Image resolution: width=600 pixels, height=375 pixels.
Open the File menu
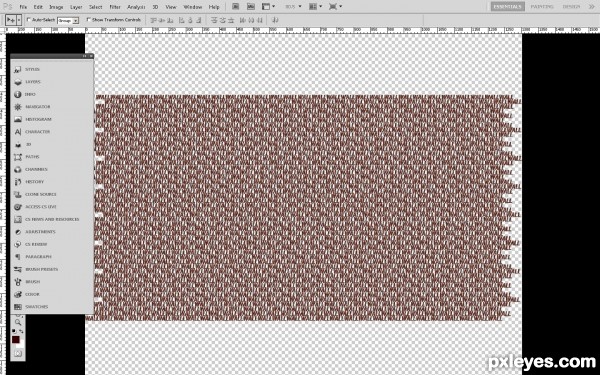(23, 7)
